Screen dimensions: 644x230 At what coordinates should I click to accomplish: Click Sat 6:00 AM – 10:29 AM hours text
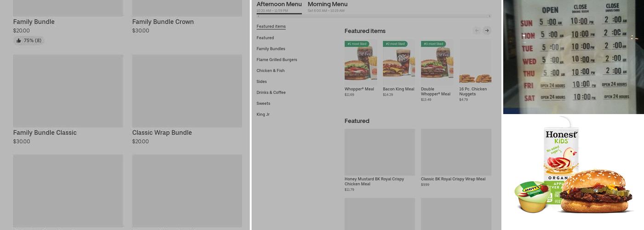coord(326,11)
